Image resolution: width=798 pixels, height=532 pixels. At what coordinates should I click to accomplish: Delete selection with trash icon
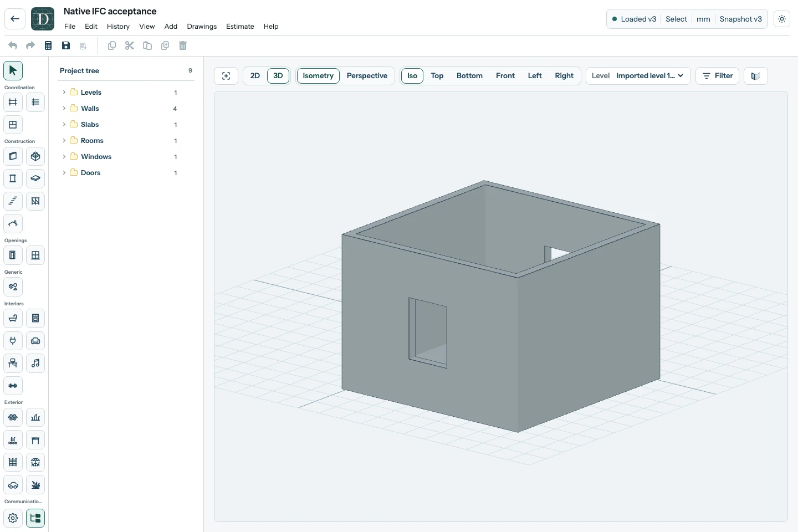click(183, 45)
